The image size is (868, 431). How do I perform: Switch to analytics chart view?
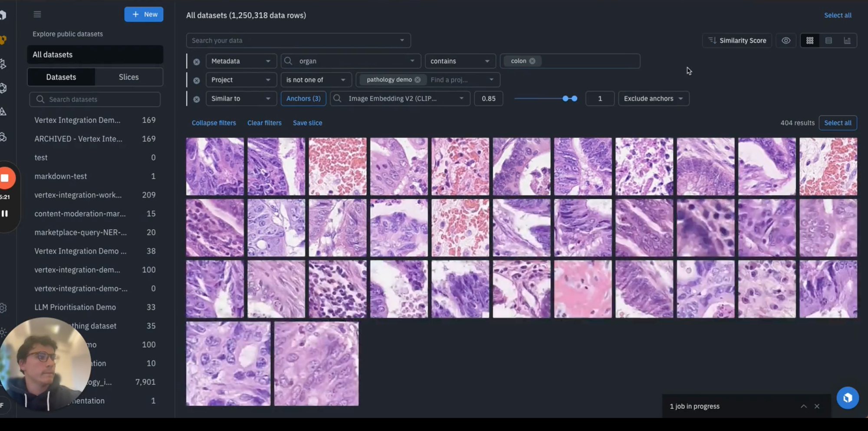pyautogui.click(x=847, y=40)
